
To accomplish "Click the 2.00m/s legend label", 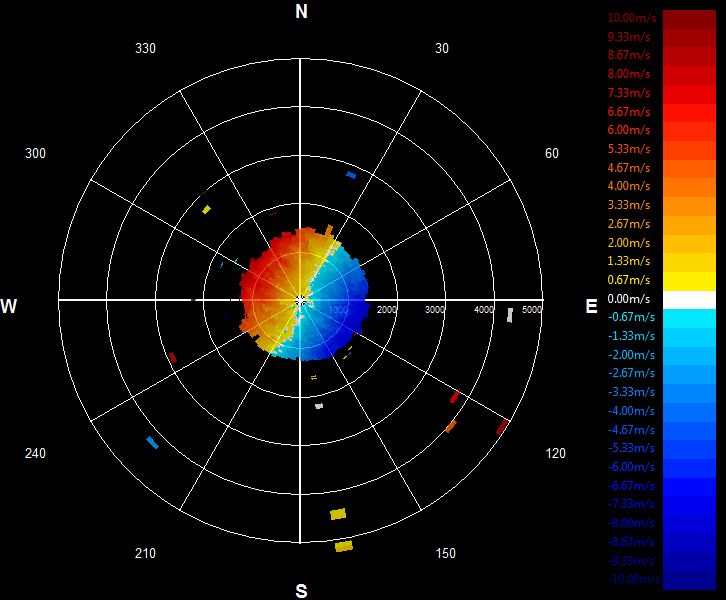I will coord(629,243).
